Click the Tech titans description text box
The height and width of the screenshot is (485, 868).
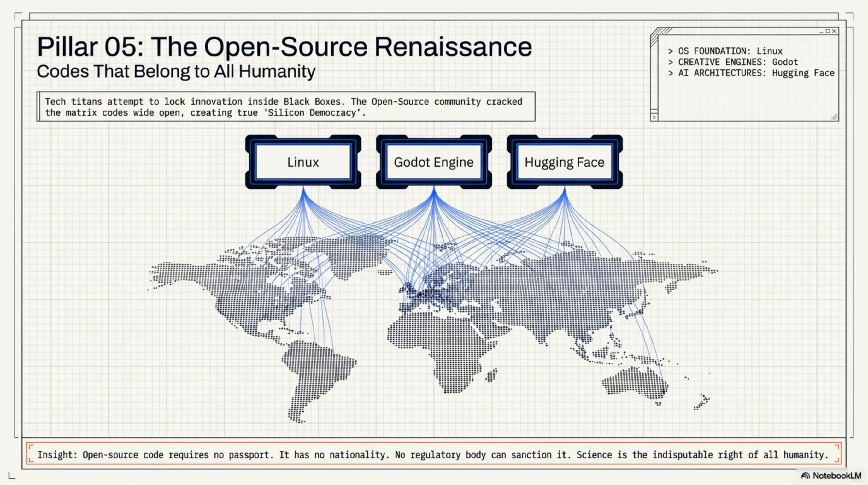point(286,107)
